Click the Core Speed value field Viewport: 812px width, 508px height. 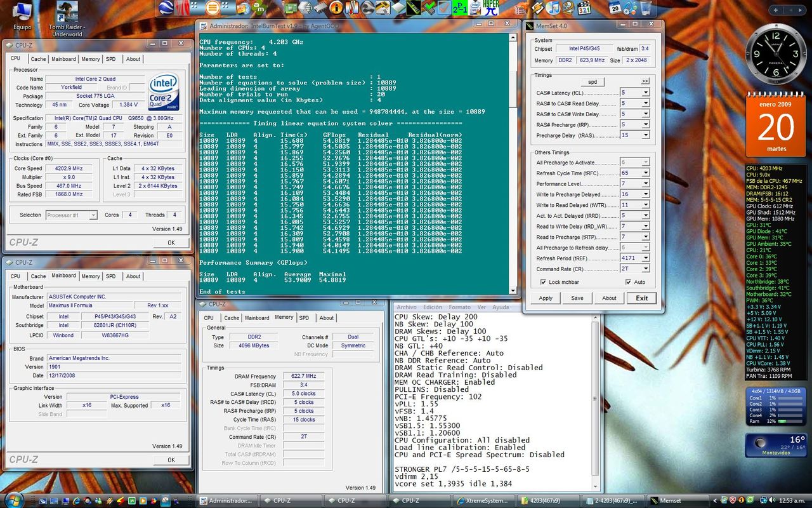click(70, 168)
